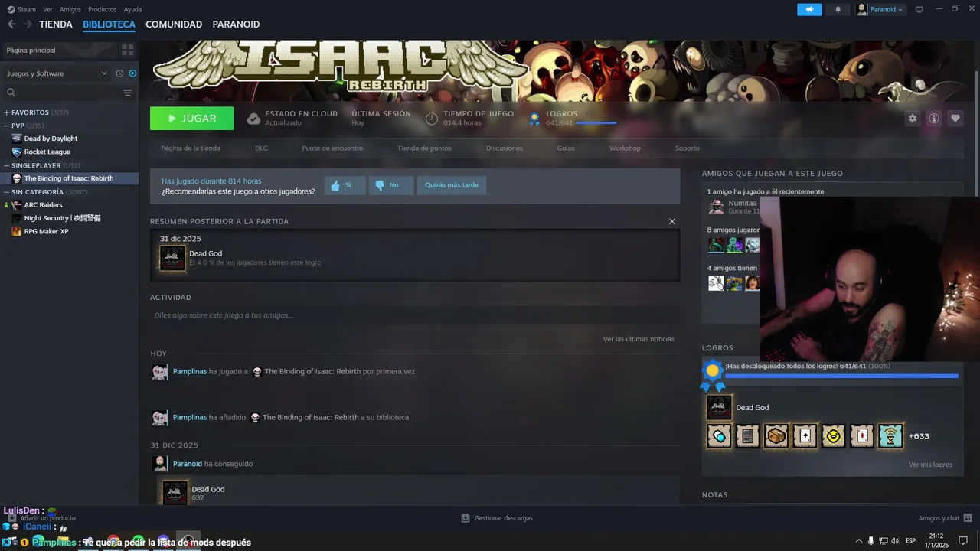This screenshot has width=980, height=551.
Task: Open the announcements megaphone button
Action: coord(809,10)
